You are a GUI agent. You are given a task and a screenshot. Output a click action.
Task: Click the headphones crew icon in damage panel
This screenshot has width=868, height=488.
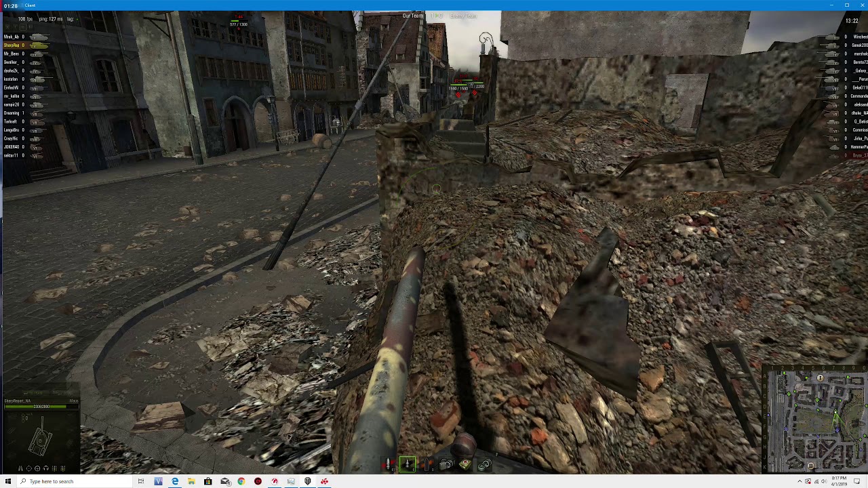click(x=46, y=468)
